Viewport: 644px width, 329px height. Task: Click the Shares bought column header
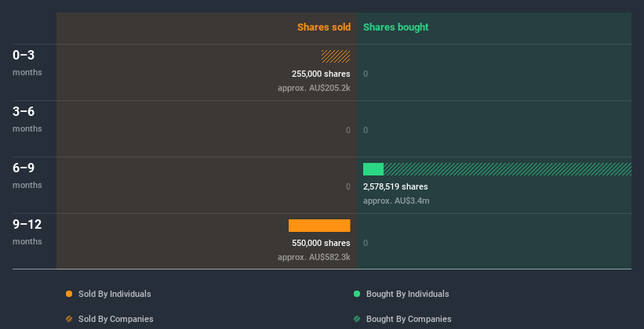[x=396, y=27]
